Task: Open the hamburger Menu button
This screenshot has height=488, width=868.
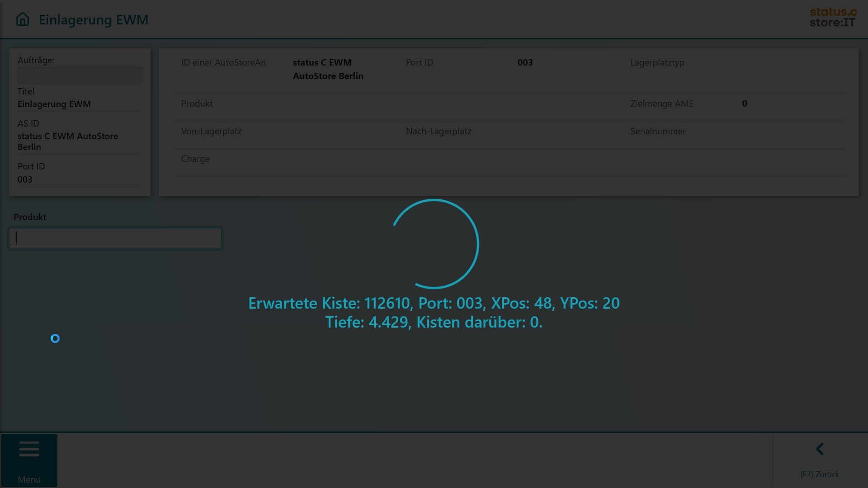Action: [29, 449]
